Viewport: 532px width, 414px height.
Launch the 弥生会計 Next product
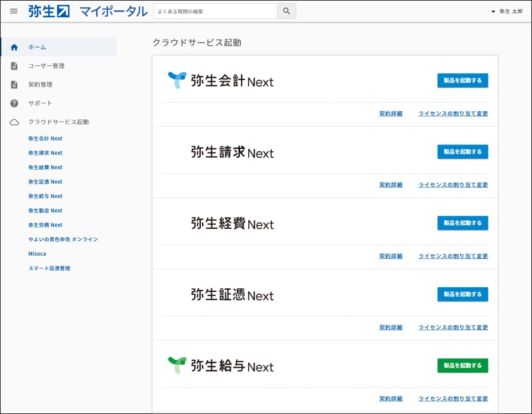(462, 80)
